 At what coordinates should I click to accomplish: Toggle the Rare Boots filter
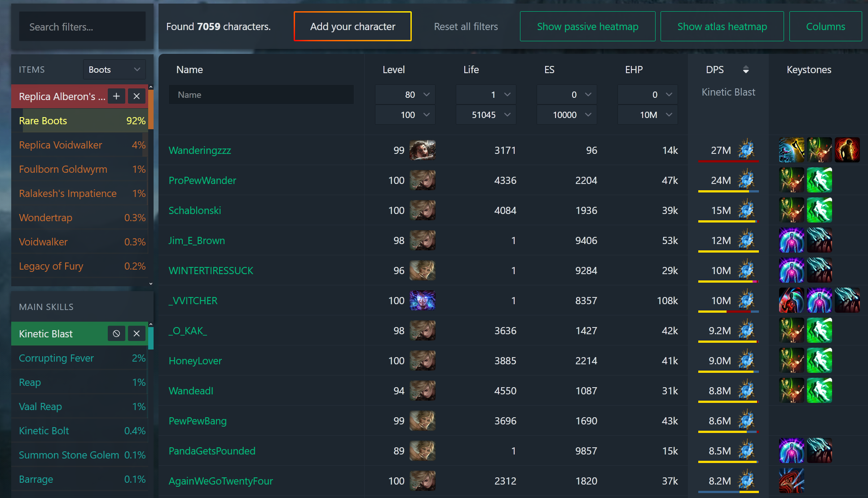(x=82, y=121)
